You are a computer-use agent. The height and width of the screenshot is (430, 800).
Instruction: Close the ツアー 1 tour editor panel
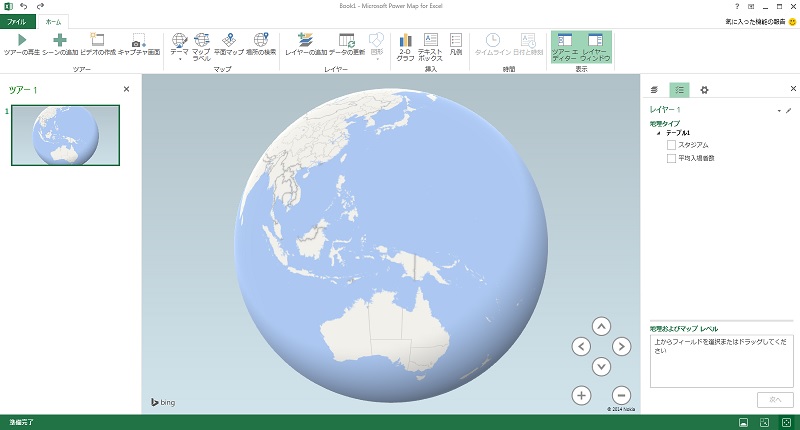[x=127, y=89]
